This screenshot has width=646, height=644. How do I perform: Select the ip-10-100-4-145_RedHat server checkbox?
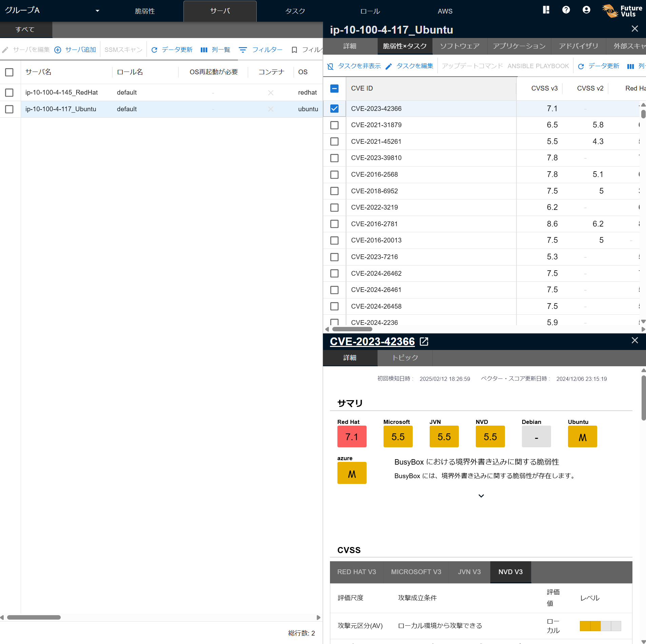[x=9, y=93]
